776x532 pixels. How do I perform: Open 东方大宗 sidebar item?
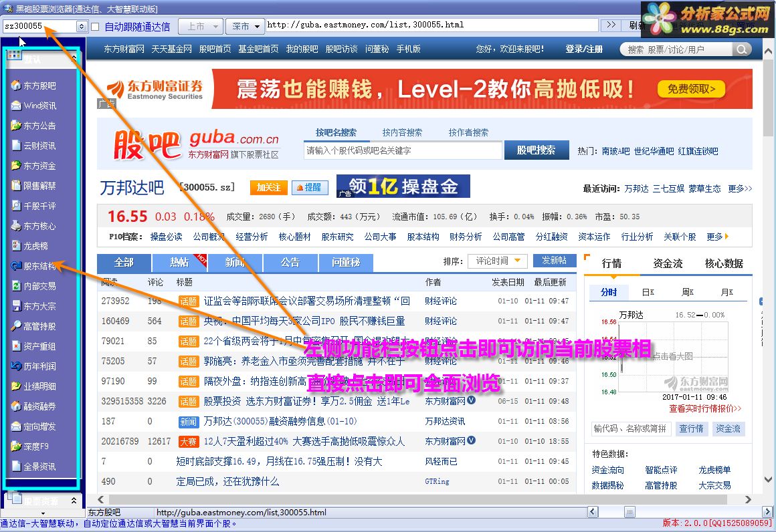click(x=33, y=306)
